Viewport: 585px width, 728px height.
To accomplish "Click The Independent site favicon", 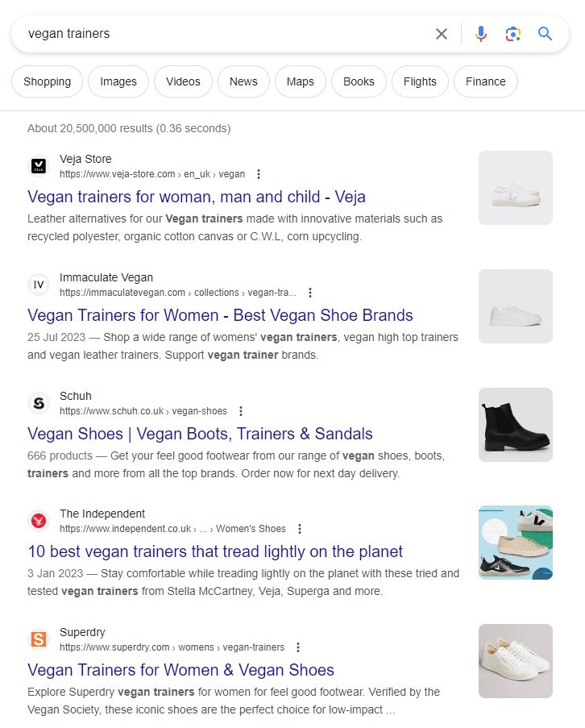I will (39, 521).
